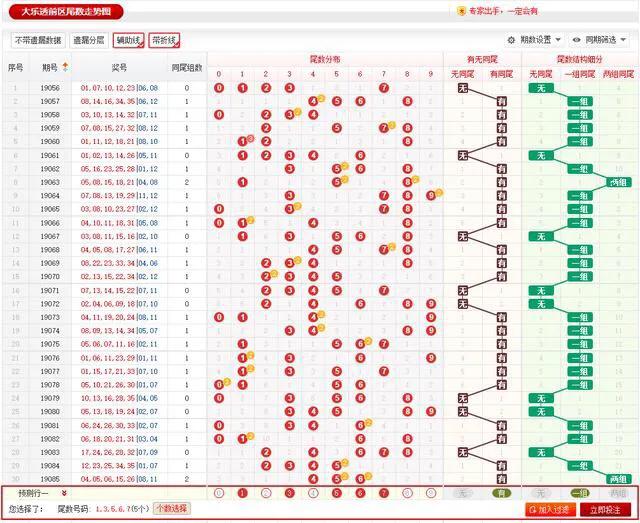Toggle prediction ball 2 in 预测行一

click(x=266, y=493)
